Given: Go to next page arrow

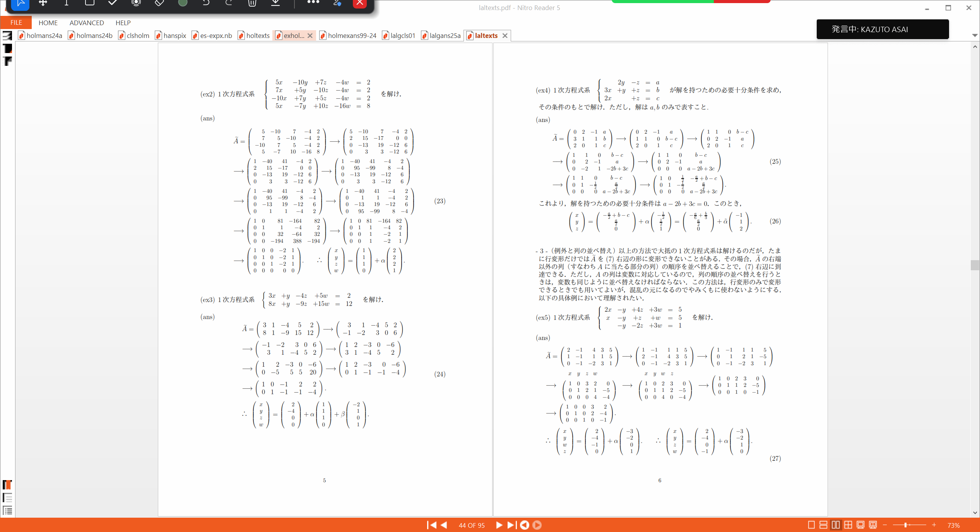Looking at the screenshot, I should tap(499, 525).
